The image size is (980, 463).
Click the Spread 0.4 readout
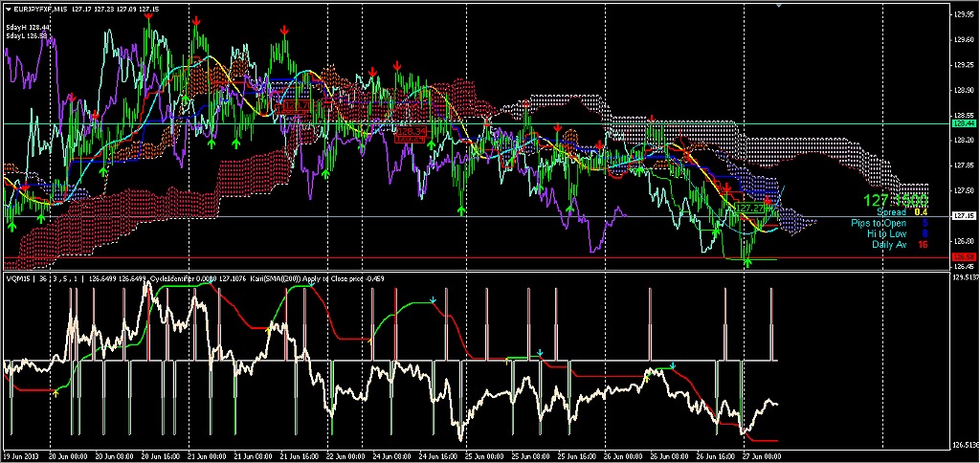coord(895,212)
